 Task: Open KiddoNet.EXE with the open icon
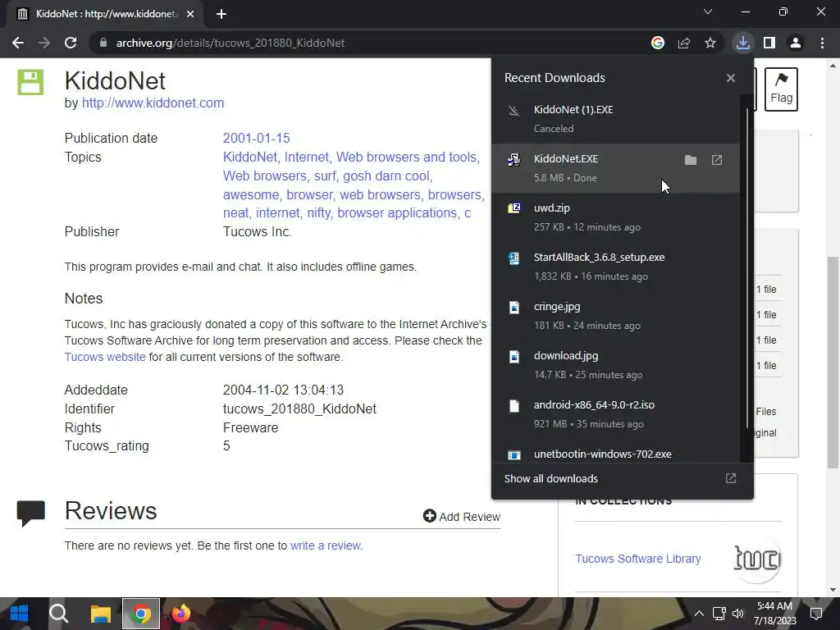click(x=717, y=160)
